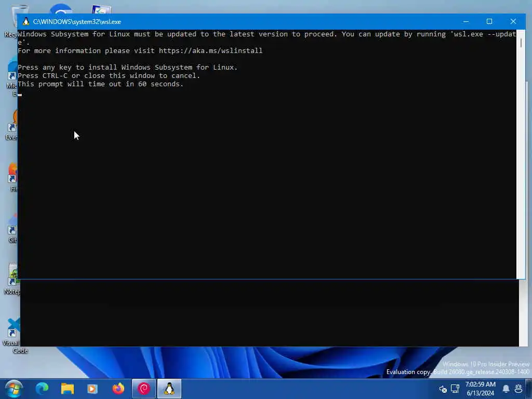Click the 'This prompt will time out' line

100,84
